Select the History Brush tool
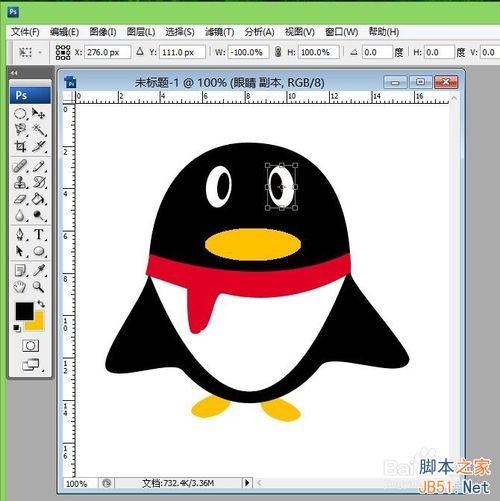The width and height of the screenshot is (500, 501). (39, 182)
